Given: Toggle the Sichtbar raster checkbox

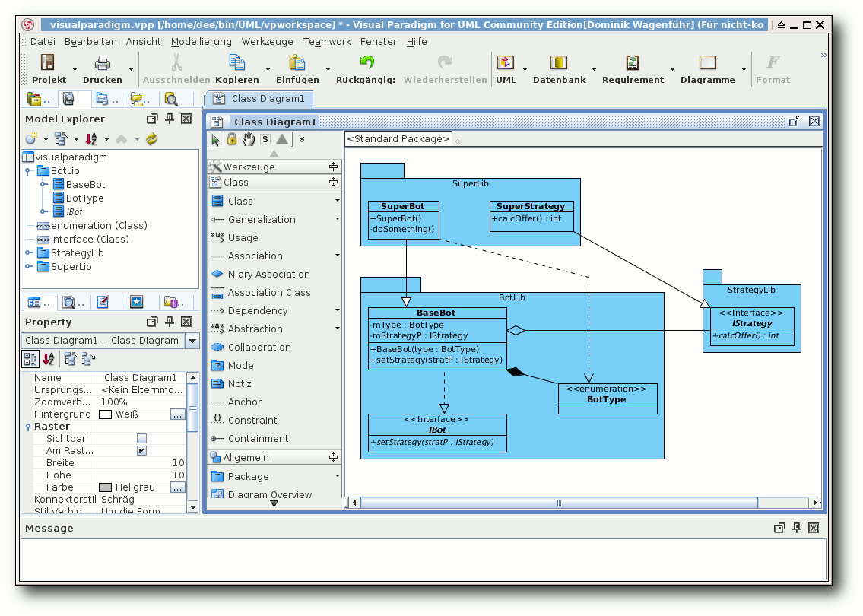Looking at the screenshot, I should point(141,439).
